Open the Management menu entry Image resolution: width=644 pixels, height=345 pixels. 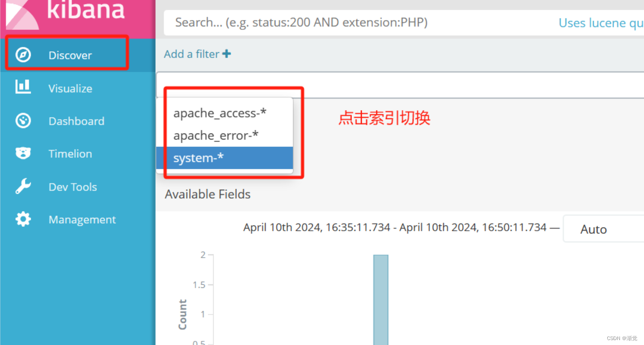pos(82,219)
